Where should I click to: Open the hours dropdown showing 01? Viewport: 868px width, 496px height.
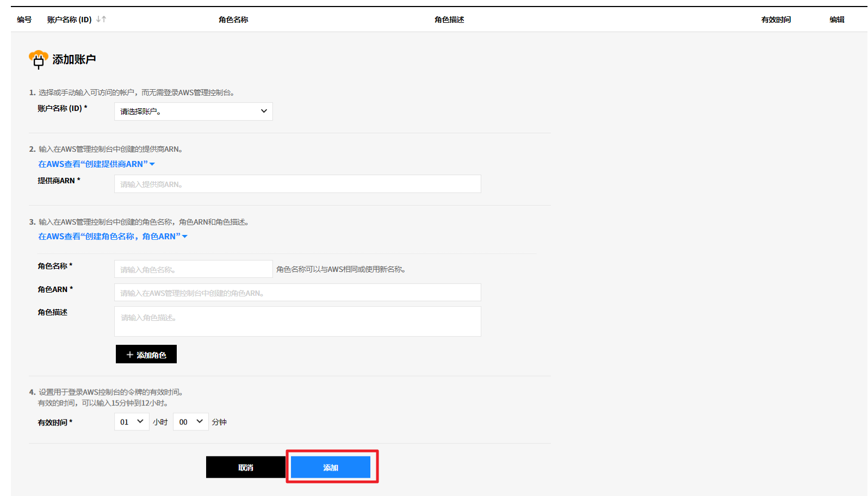(x=132, y=421)
